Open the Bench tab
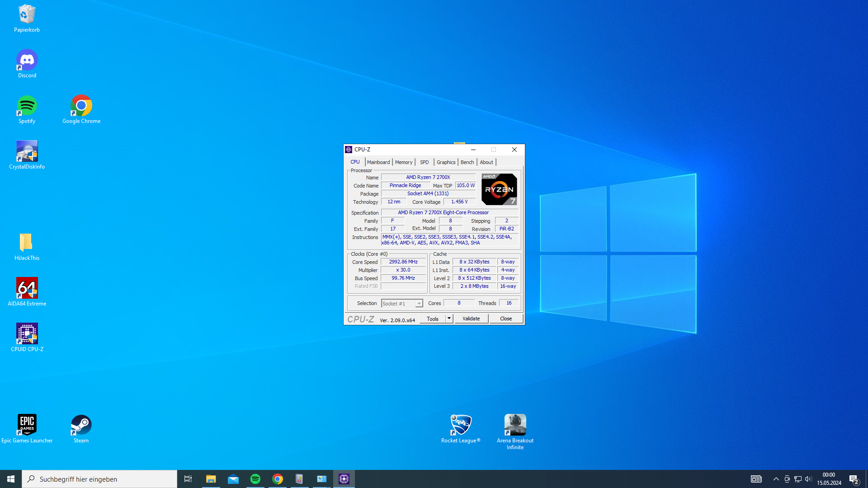 (467, 162)
